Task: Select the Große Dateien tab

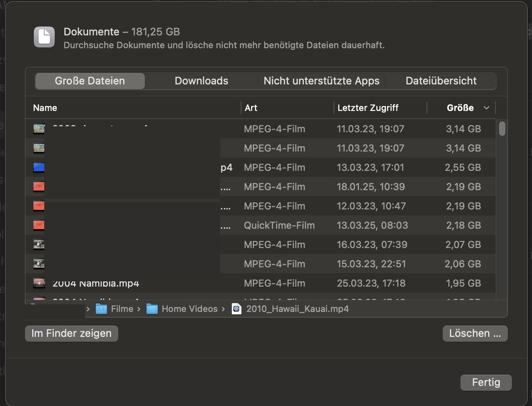Action: 90,81
